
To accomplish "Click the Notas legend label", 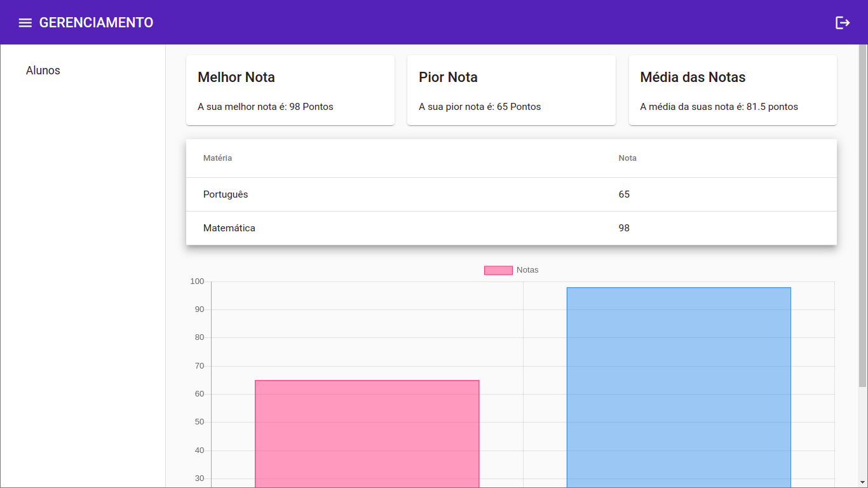I will click(x=527, y=270).
